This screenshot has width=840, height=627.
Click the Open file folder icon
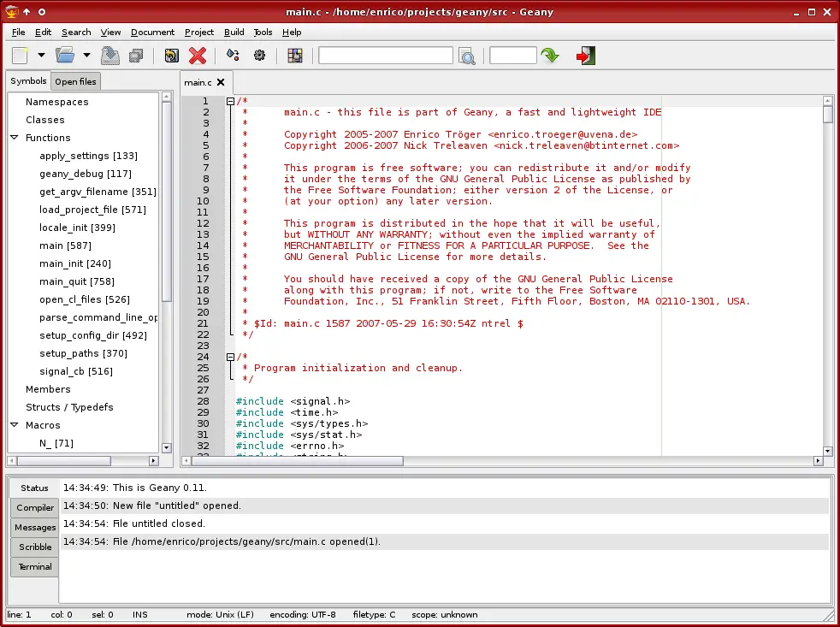65,56
